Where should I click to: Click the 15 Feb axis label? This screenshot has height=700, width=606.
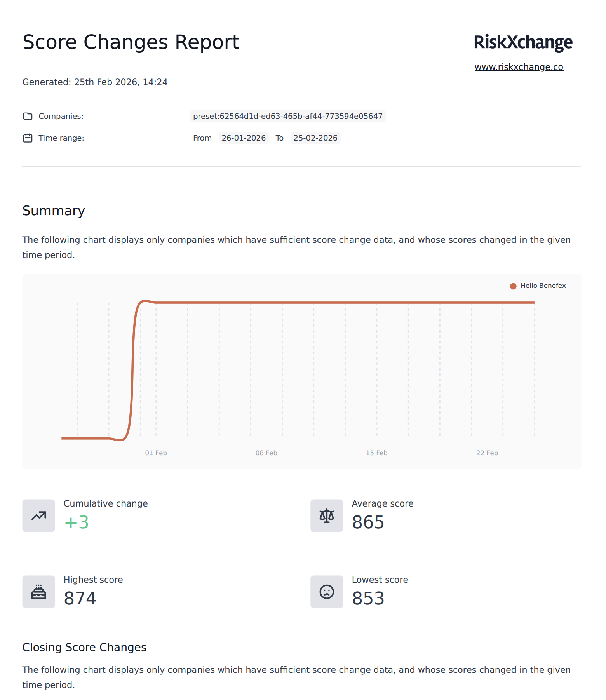click(376, 453)
